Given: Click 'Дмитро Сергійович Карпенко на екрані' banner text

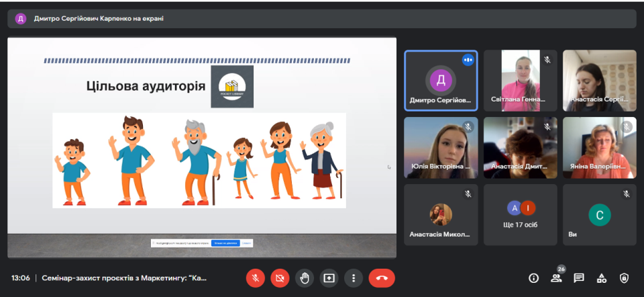Looking at the screenshot, I should pyautogui.click(x=99, y=19).
